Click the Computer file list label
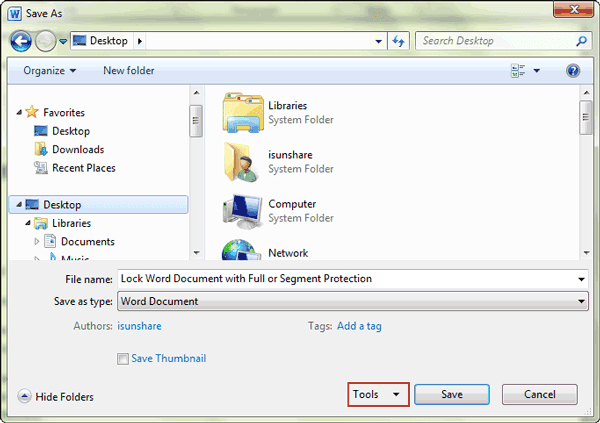 pos(292,204)
